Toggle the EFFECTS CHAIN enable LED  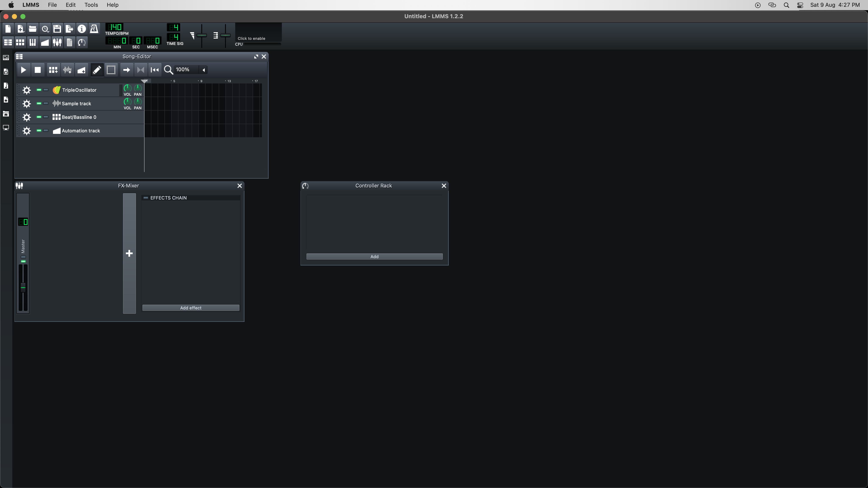(146, 198)
